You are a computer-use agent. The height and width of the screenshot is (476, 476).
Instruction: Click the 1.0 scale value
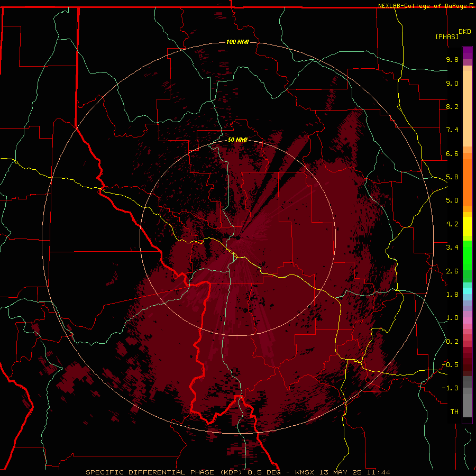(452, 318)
